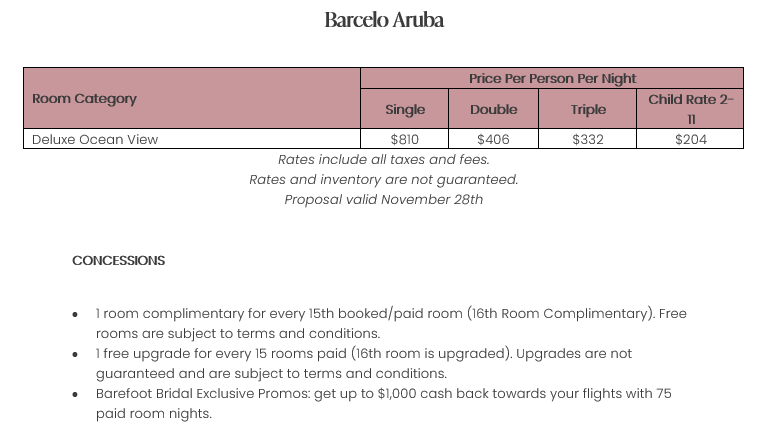Select the Single column header
The width and height of the screenshot is (759, 436).
pyautogui.click(x=405, y=109)
